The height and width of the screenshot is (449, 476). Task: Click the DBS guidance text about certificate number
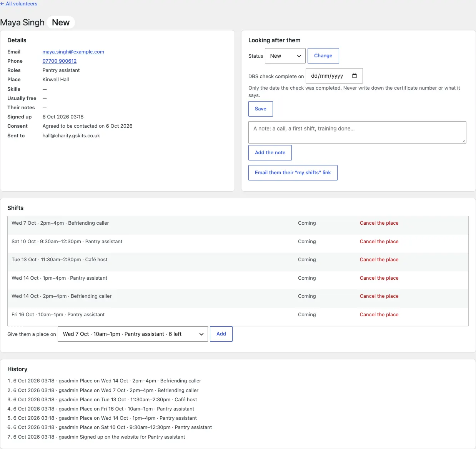point(354,92)
